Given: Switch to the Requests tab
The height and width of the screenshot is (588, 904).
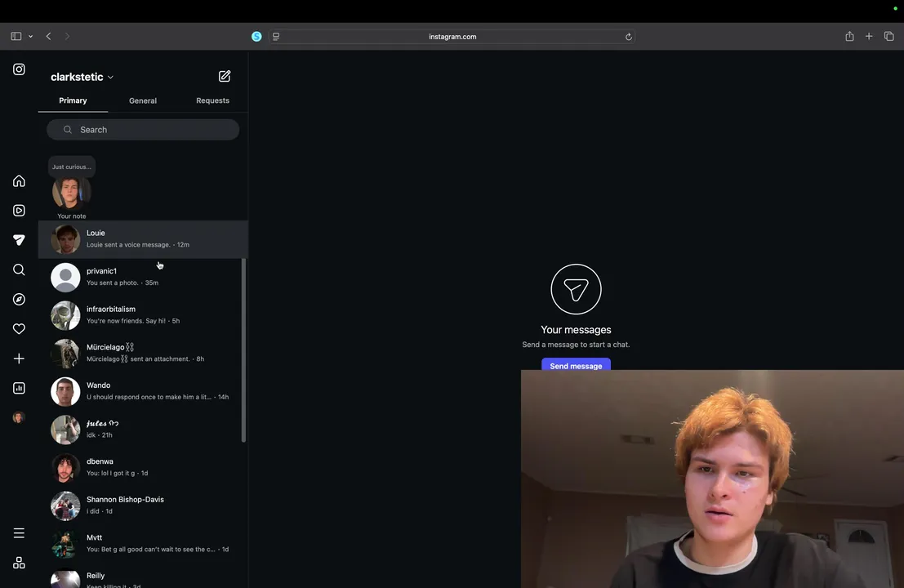Looking at the screenshot, I should [x=213, y=100].
